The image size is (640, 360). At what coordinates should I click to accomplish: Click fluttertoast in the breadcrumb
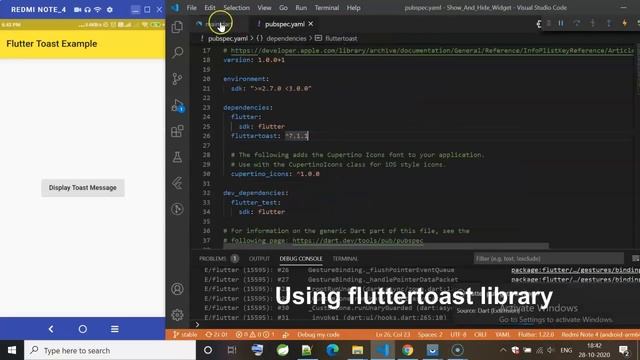click(x=341, y=38)
